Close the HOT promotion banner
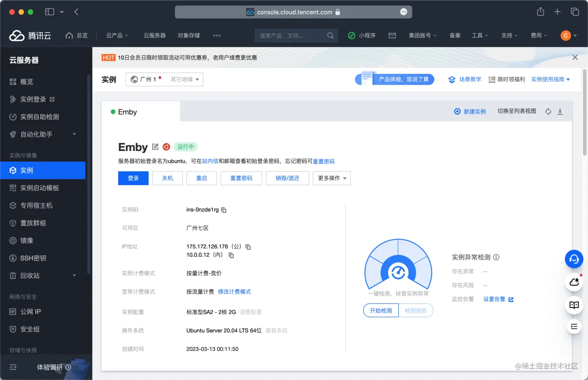This screenshot has height=380, width=588. [x=575, y=57]
